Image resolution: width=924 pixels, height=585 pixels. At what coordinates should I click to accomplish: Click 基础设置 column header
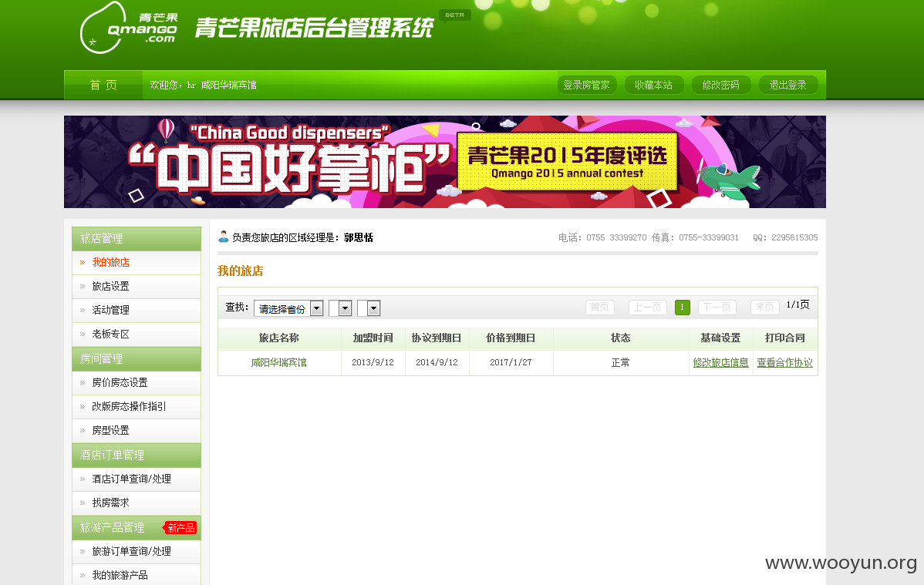coord(720,338)
